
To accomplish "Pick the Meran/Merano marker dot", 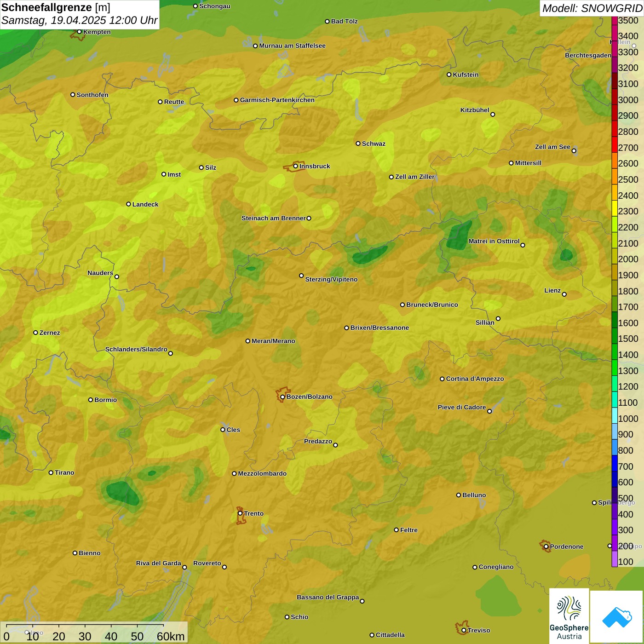I will (x=248, y=341).
